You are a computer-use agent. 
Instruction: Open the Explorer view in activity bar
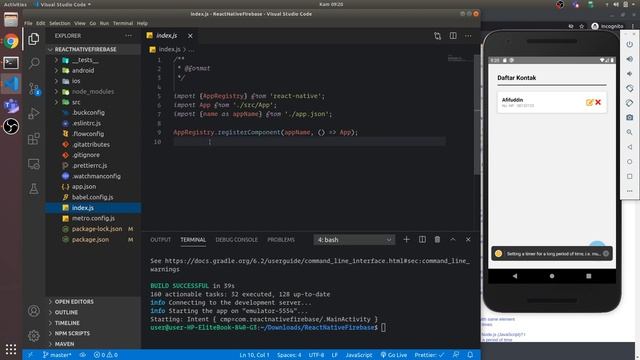click(34, 39)
